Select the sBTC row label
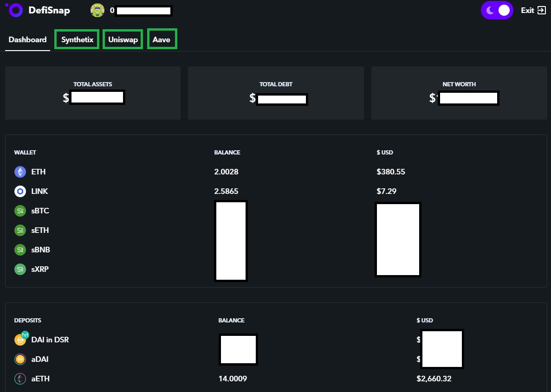Viewport: 551px width, 392px height. tap(40, 211)
